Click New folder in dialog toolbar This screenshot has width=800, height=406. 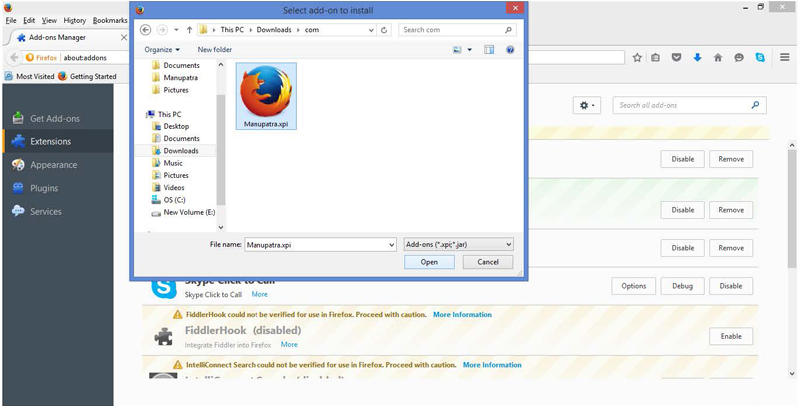click(x=214, y=49)
